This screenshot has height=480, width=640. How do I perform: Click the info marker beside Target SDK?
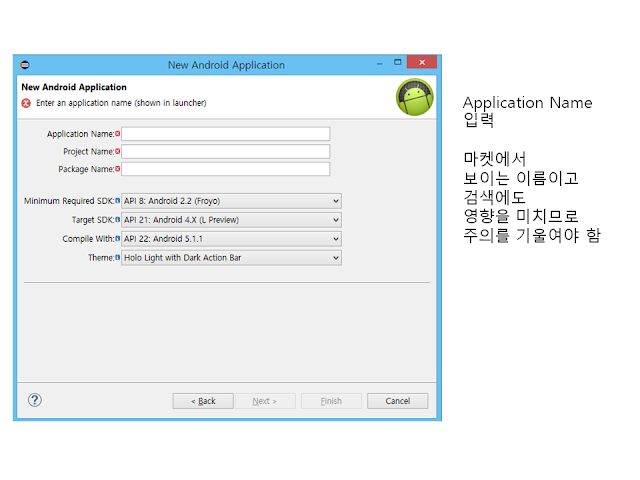point(118,220)
